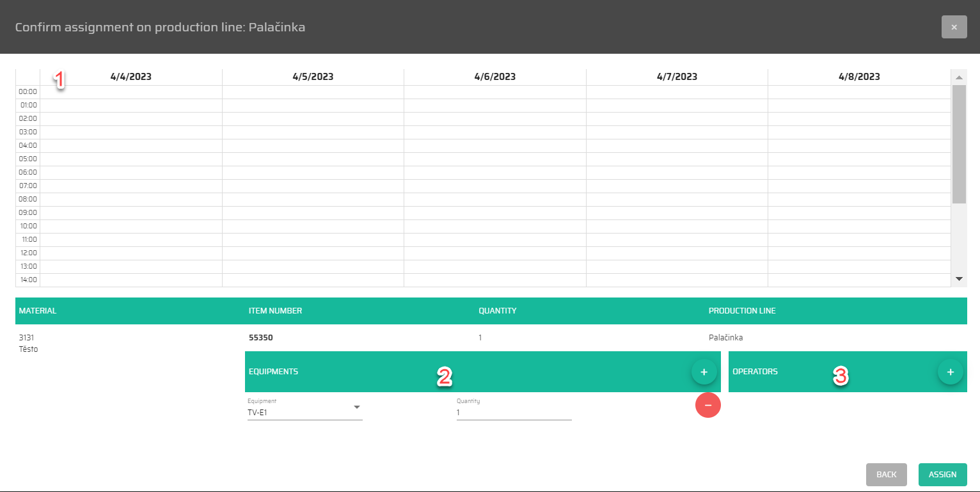Close the confirm assignment dialog
The image size is (980, 492).
point(954,27)
